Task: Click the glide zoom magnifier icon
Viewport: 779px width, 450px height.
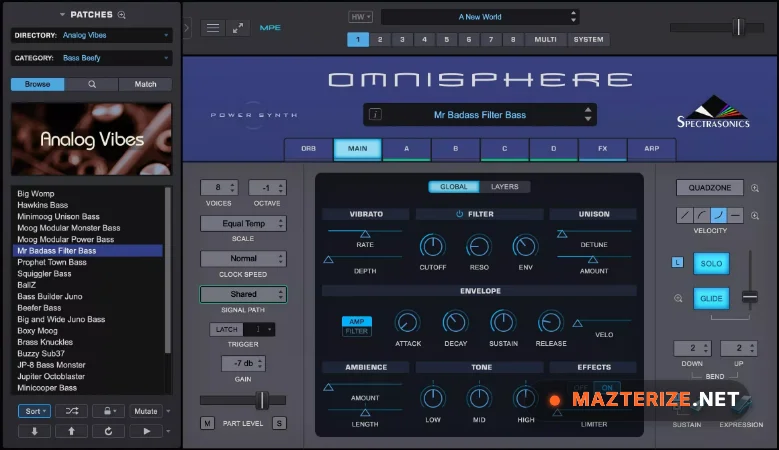Action: point(678,299)
